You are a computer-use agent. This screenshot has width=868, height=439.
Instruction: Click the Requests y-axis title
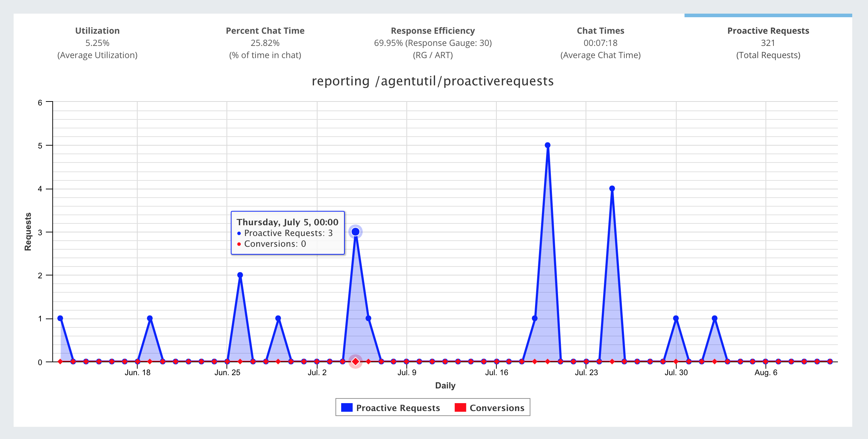tap(28, 232)
